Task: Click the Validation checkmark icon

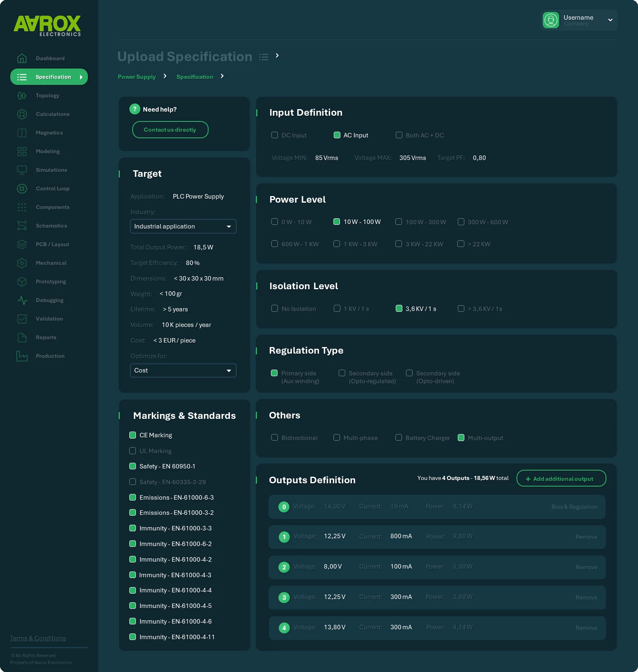Action: tap(22, 319)
